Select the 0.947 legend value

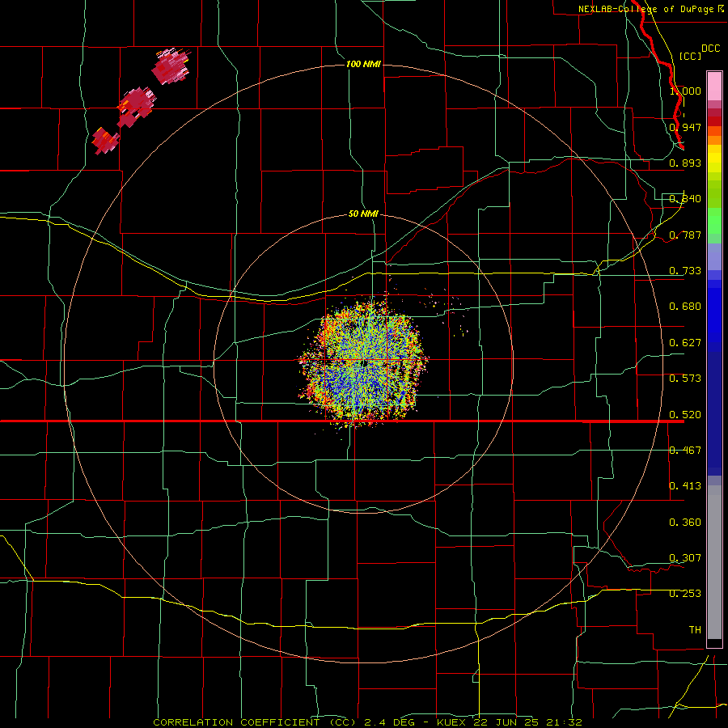pos(685,127)
